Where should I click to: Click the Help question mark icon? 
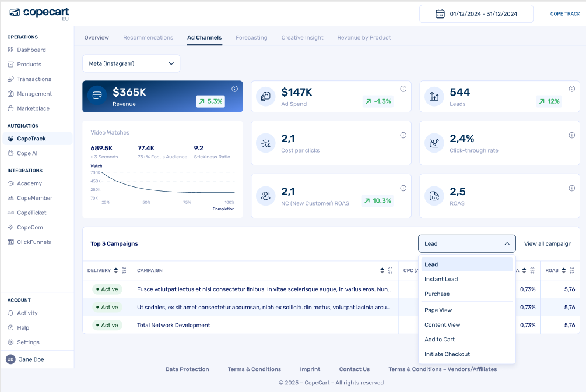click(x=10, y=327)
